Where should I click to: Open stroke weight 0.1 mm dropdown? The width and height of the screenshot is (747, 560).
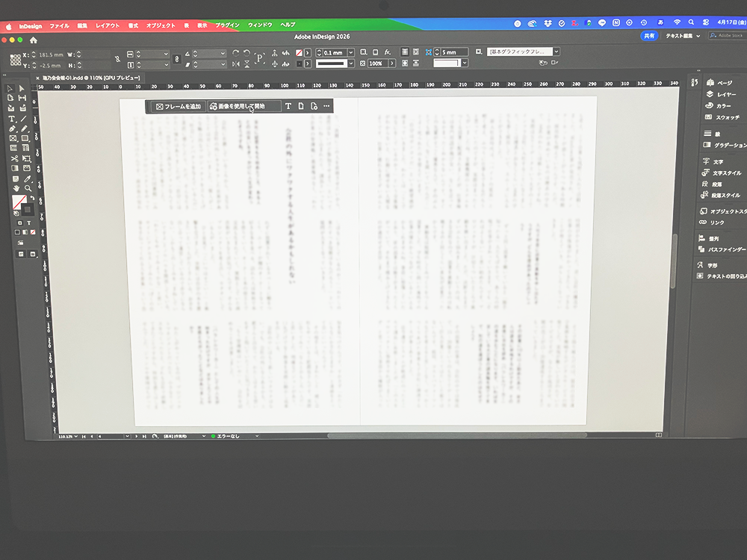tap(350, 52)
